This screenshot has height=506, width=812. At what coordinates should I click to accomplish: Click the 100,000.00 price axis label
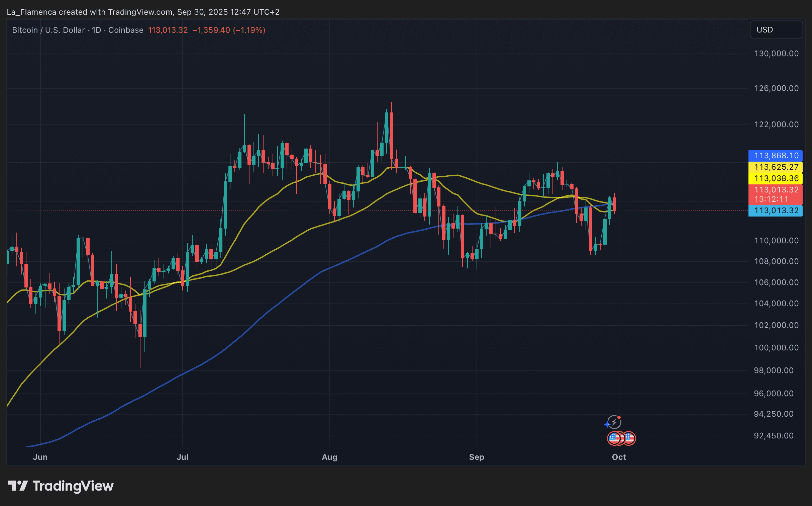[776, 348]
